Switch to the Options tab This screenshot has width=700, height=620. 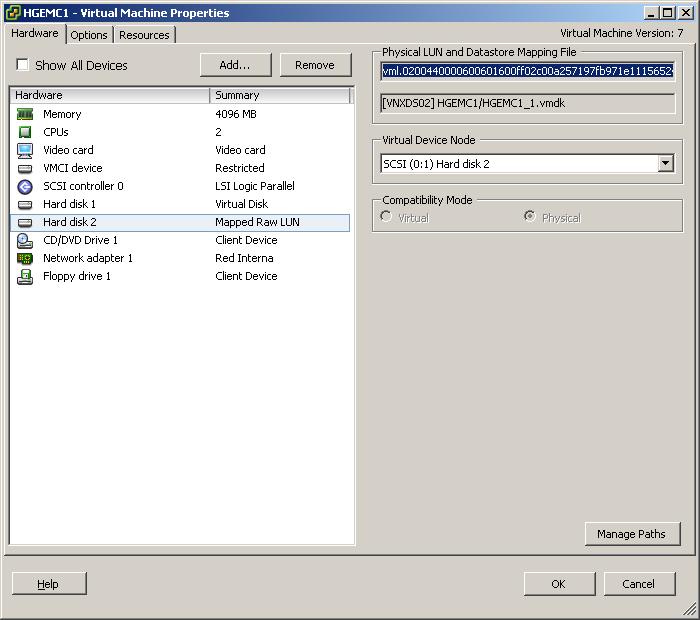coord(89,35)
